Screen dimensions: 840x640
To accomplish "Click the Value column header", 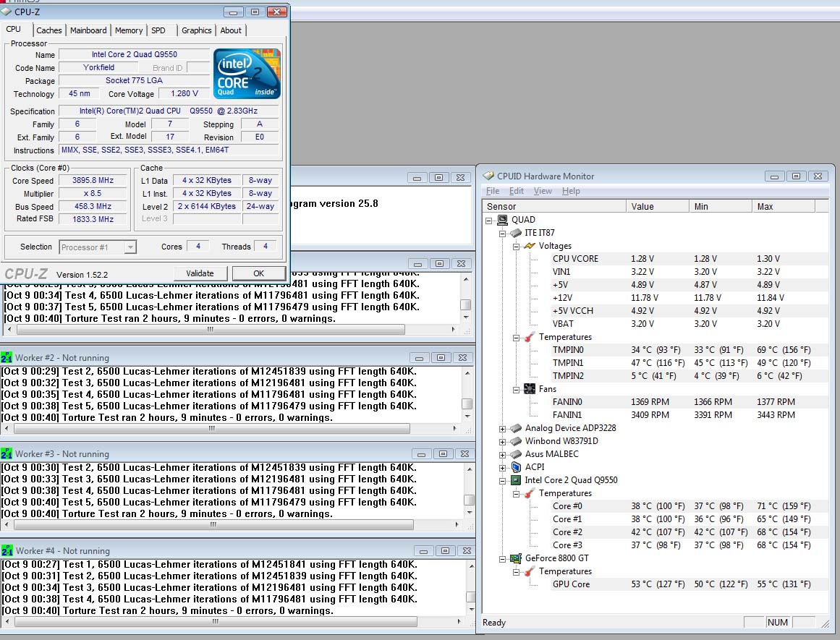I will (658, 206).
